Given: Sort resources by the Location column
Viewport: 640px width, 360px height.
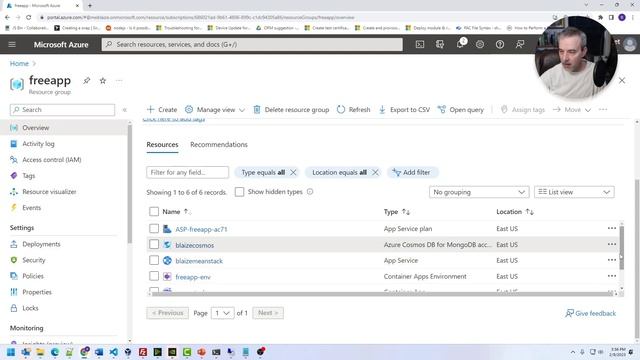Looking at the screenshot, I should point(515,211).
